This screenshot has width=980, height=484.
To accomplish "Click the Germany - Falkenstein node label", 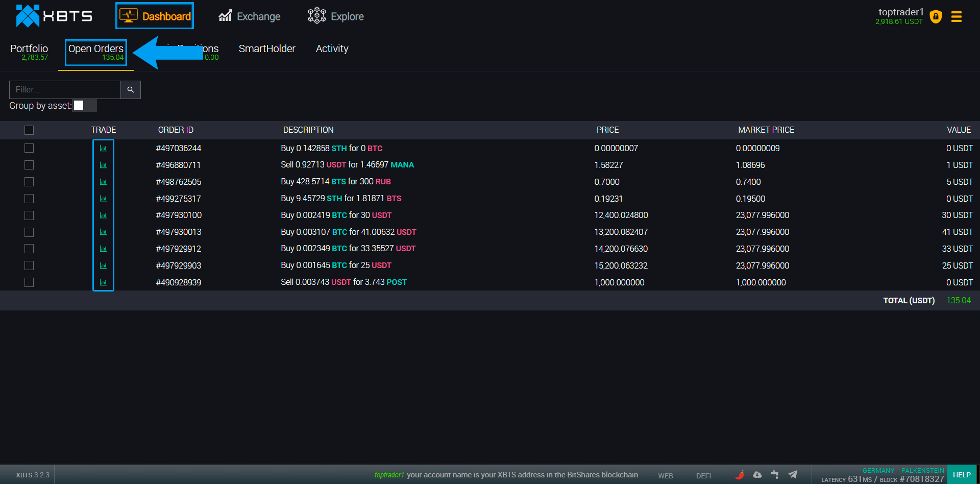I will point(903,470).
